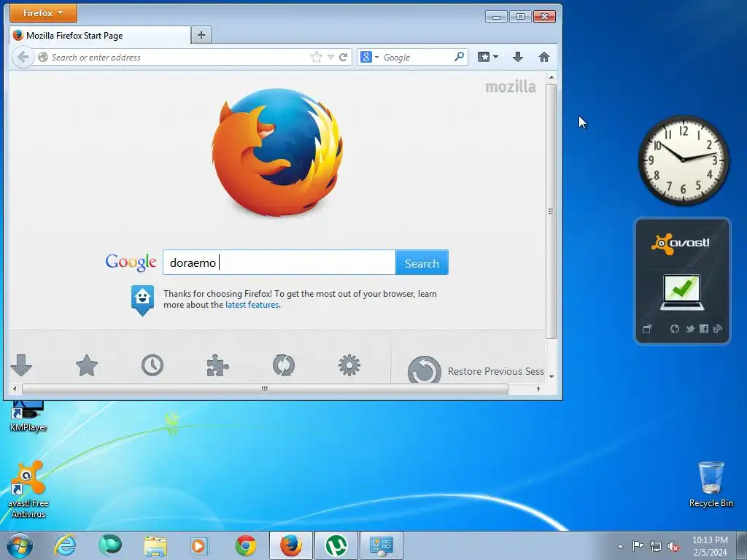Click the magnifier in the toolbar search box
This screenshot has height=560, width=747.
point(460,57)
